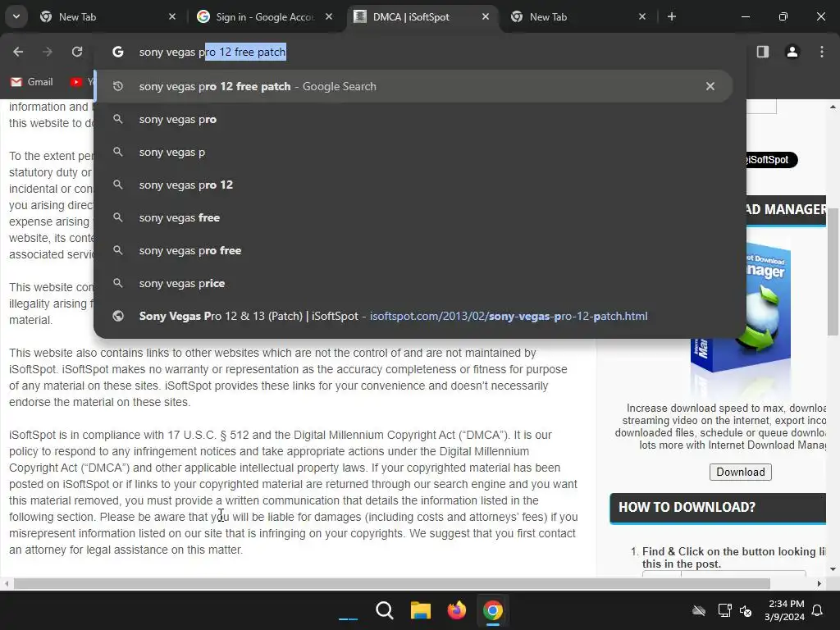Switch to the first New Tab
This screenshot has height=630, width=840.
point(107,16)
